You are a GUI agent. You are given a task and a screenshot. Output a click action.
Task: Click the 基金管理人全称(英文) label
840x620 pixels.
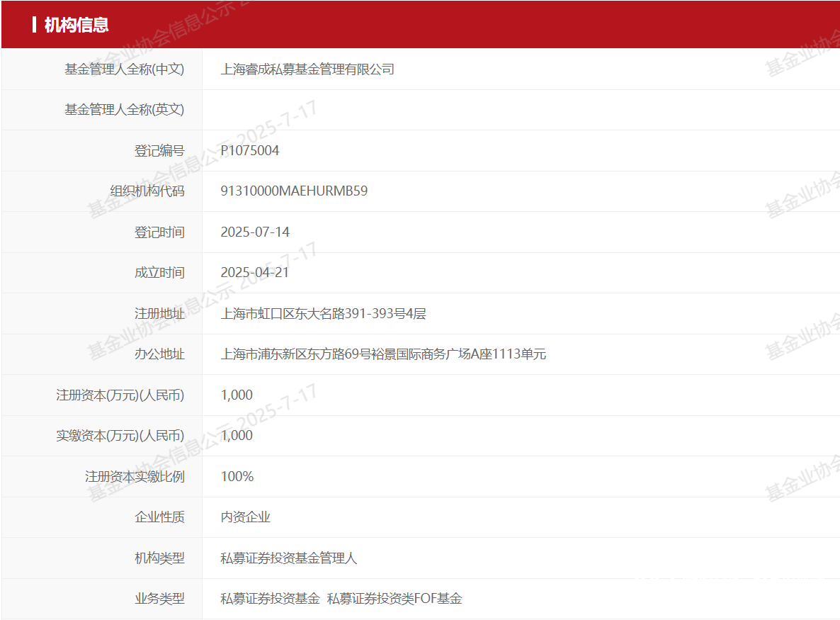(x=124, y=110)
